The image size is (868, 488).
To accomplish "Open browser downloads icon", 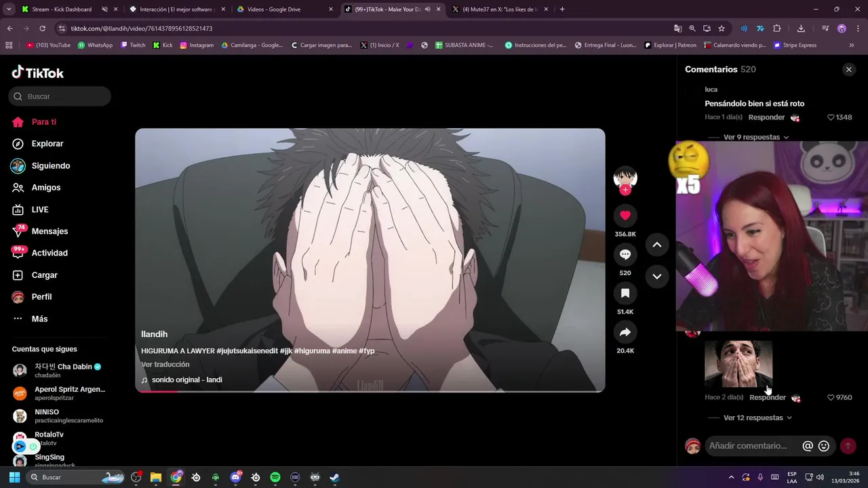I will click(x=801, y=28).
